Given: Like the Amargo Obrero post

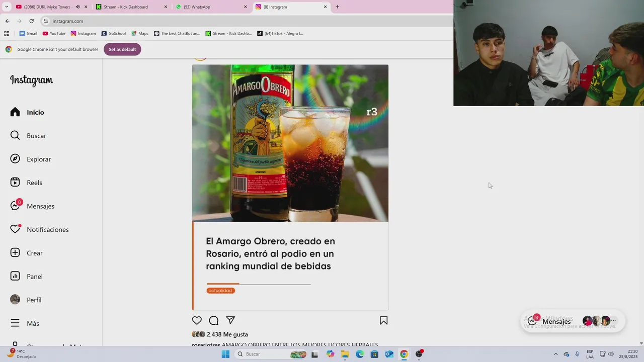Looking at the screenshot, I should click(x=197, y=320).
